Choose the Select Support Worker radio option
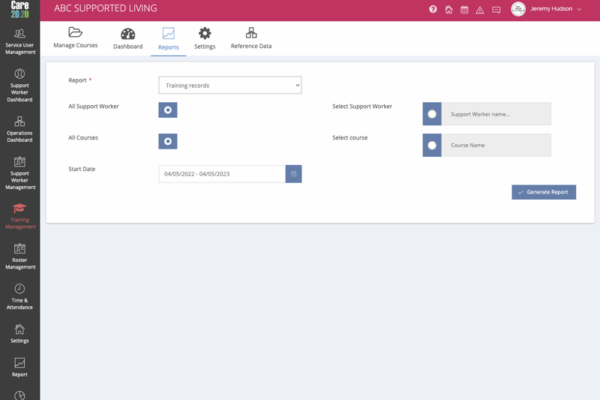This screenshot has height=400, width=600. (x=432, y=114)
